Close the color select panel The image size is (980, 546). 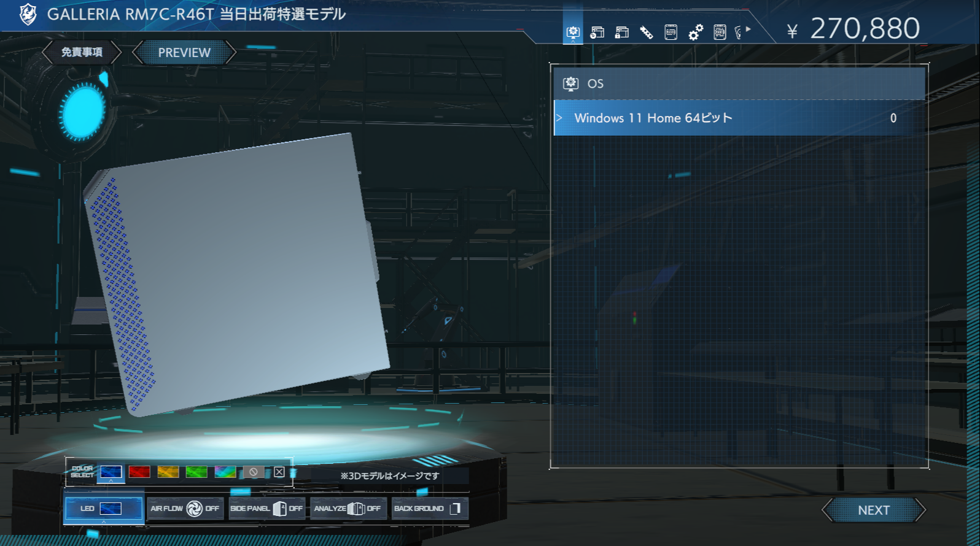click(279, 472)
